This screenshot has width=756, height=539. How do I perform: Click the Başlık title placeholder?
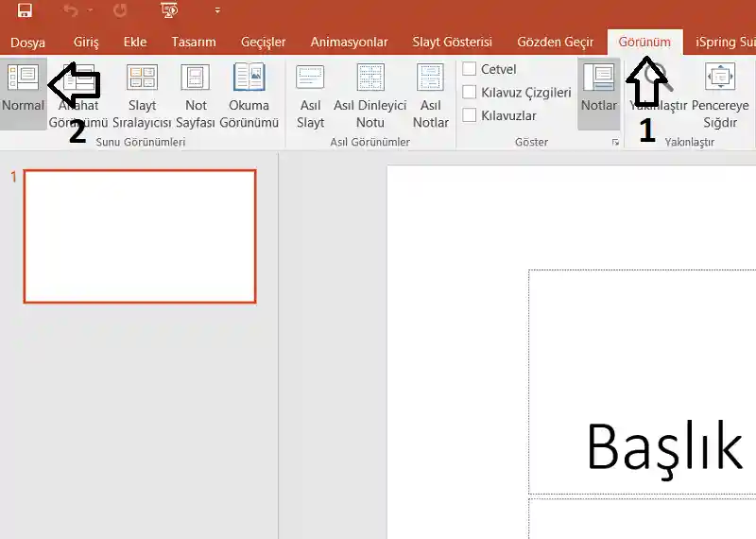coord(643,382)
